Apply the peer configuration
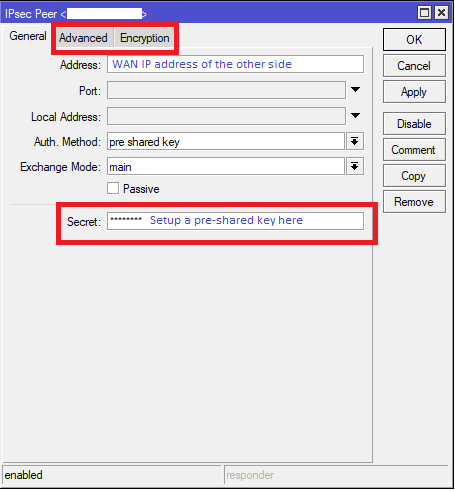The height and width of the screenshot is (492, 455). coord(414,92)
